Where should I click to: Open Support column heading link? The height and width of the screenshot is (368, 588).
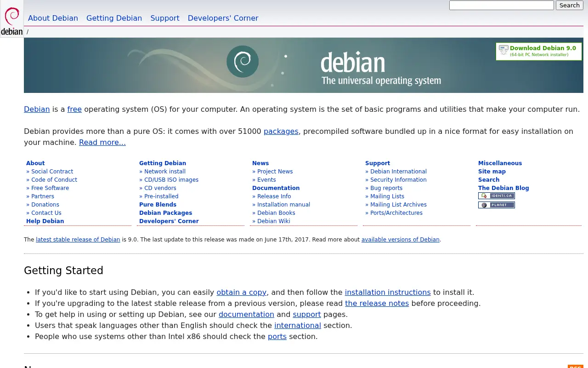pyautogui.click(x=378, y=163)
